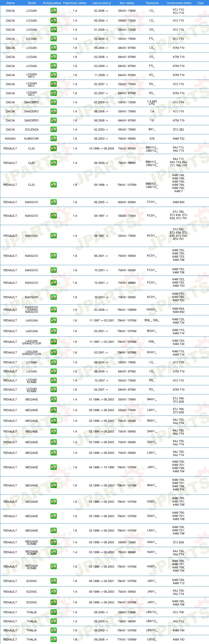Click fuel icon in LOGAN MCV 11.2008 row
This screenshot has width=209, height=644.
[53, 75]
